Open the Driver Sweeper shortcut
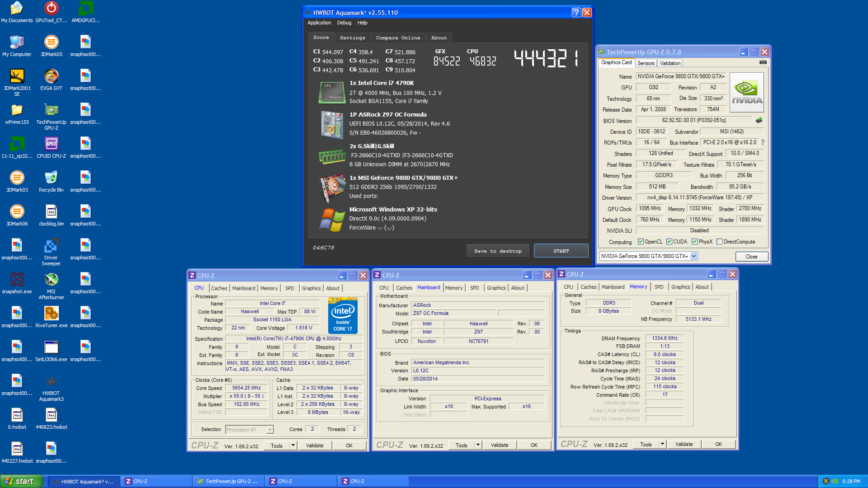Screen dimensions: 868x488 click(51, 252)
